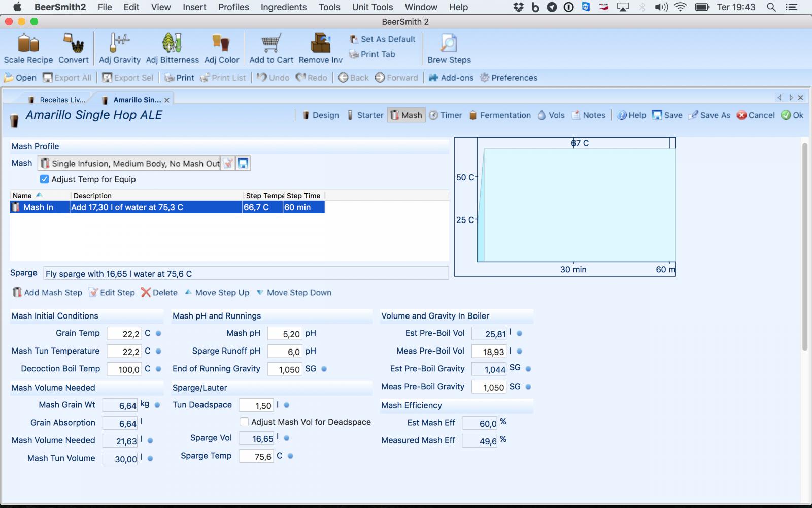Open Add-ons manager

451,78
